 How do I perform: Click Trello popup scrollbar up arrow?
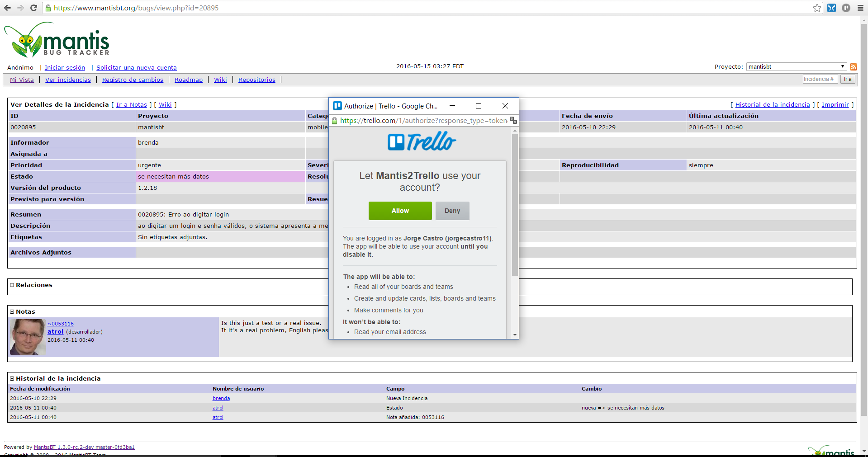(x=515, y=131)
